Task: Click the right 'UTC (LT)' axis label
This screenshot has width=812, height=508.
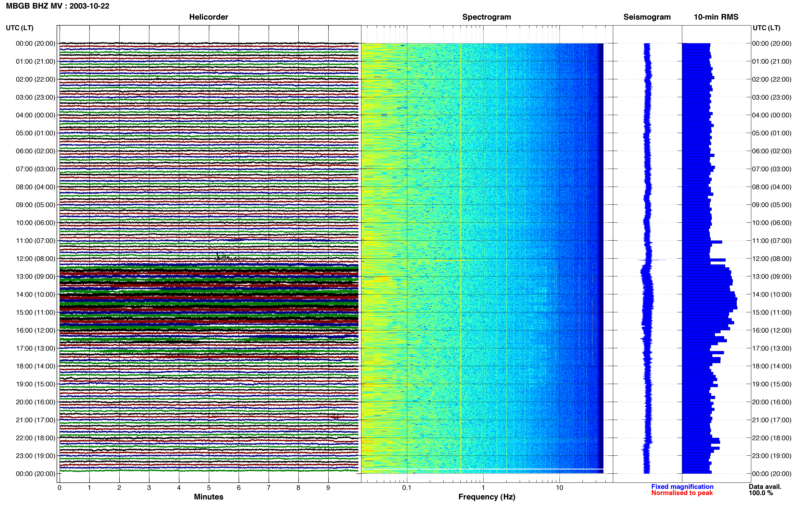Action: pos(766,28)
